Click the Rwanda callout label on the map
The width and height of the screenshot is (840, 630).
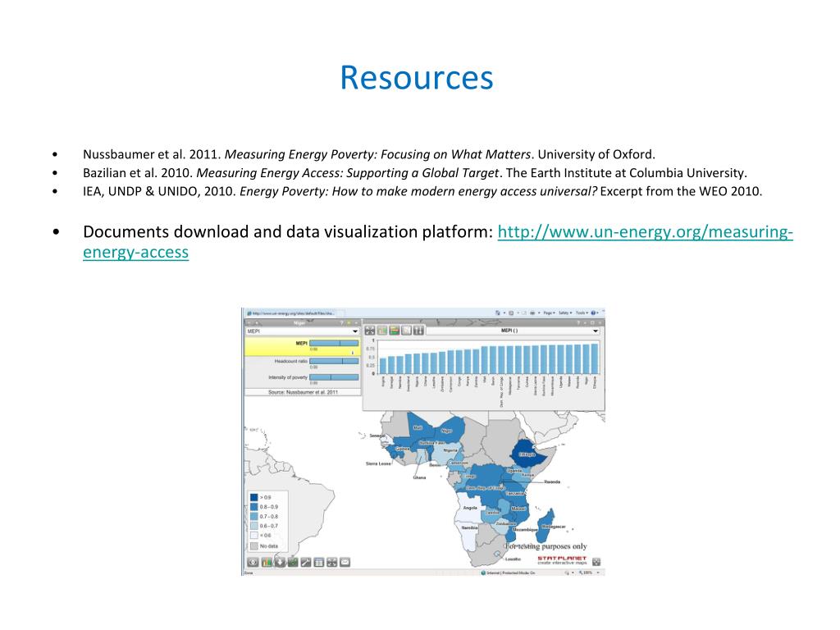click(552, 482)
